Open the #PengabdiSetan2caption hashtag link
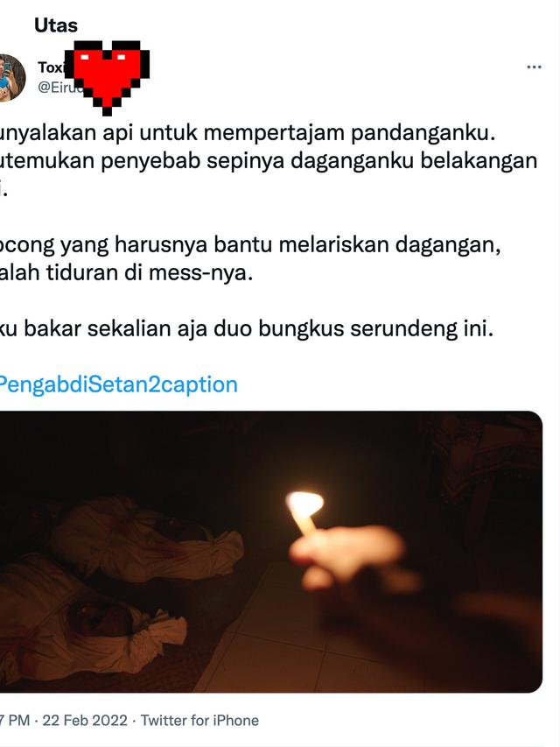 pos(118,384)
